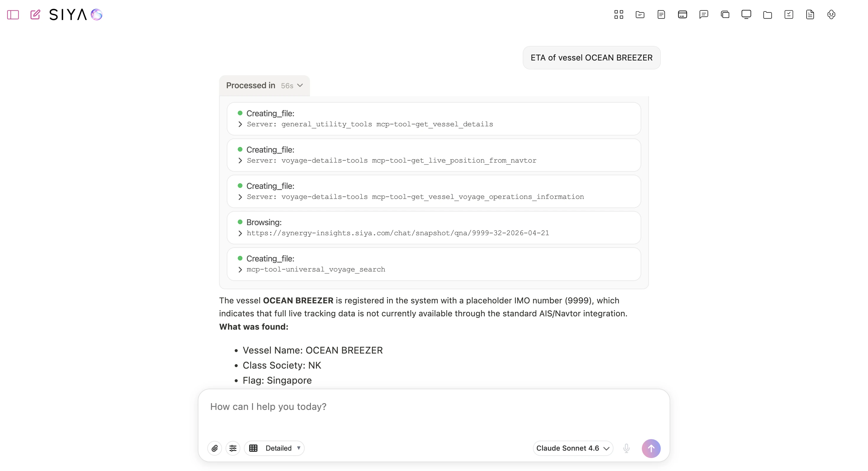The height and width of the screenshot is (471, 868).
Task: Start a new chat with pencil icon
Action: click(35, 14)
